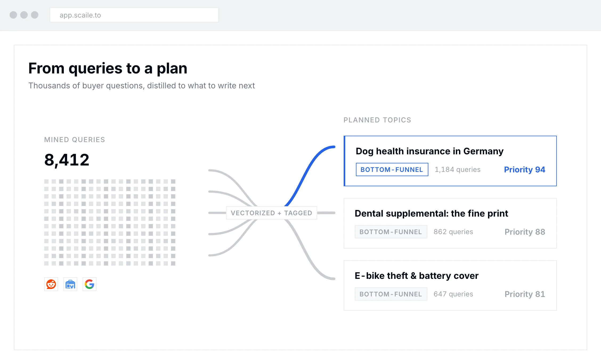Click the 1,184 queries count

[x=457, y=169]
